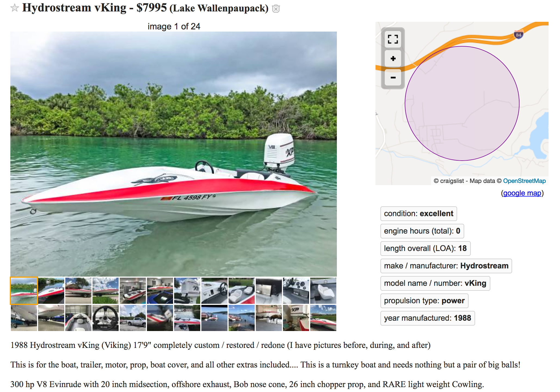Click the purple location circle on map
The height and width of the screenshot is (392, 560).
[x=462, y=103]
